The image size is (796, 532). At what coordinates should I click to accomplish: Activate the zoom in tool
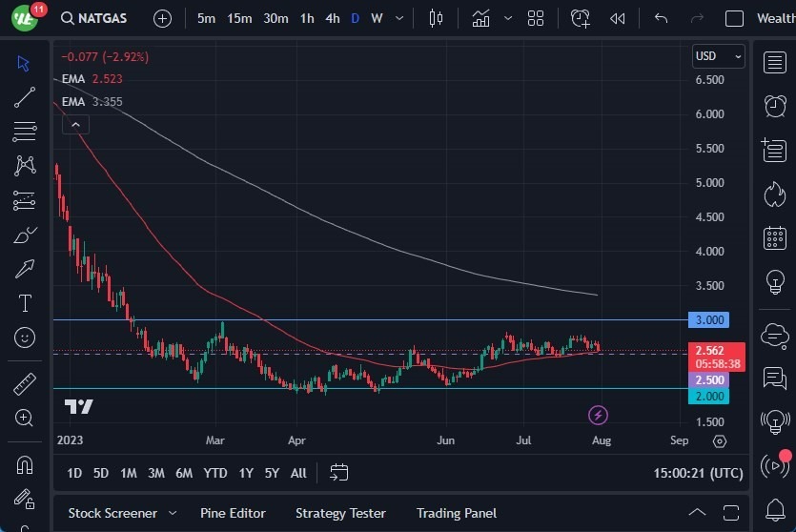point(25,418)
